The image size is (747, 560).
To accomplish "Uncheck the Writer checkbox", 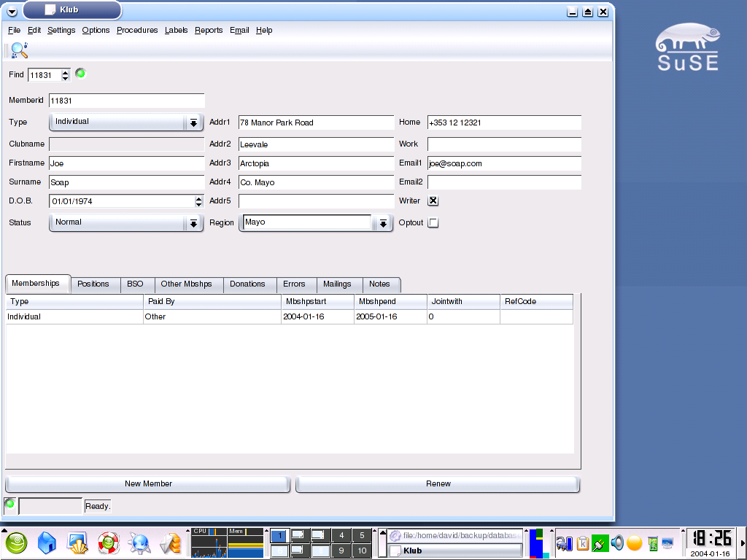I will point(433,201).
